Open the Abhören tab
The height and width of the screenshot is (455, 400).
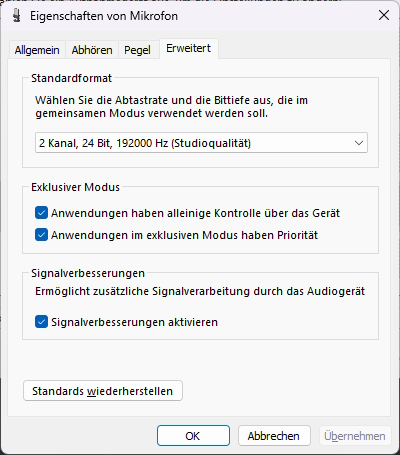(92, 50)
